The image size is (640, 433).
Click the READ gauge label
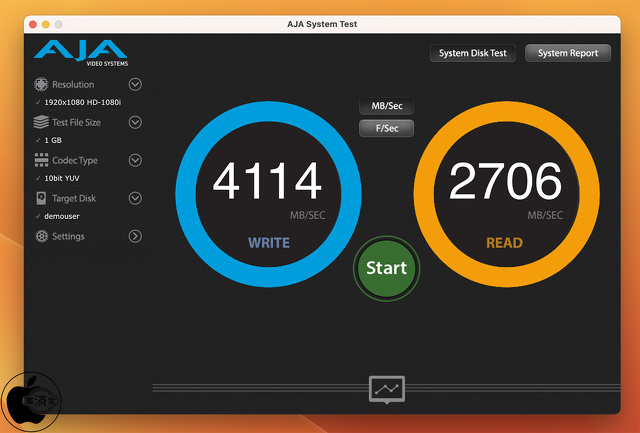(x=504, y=243)
